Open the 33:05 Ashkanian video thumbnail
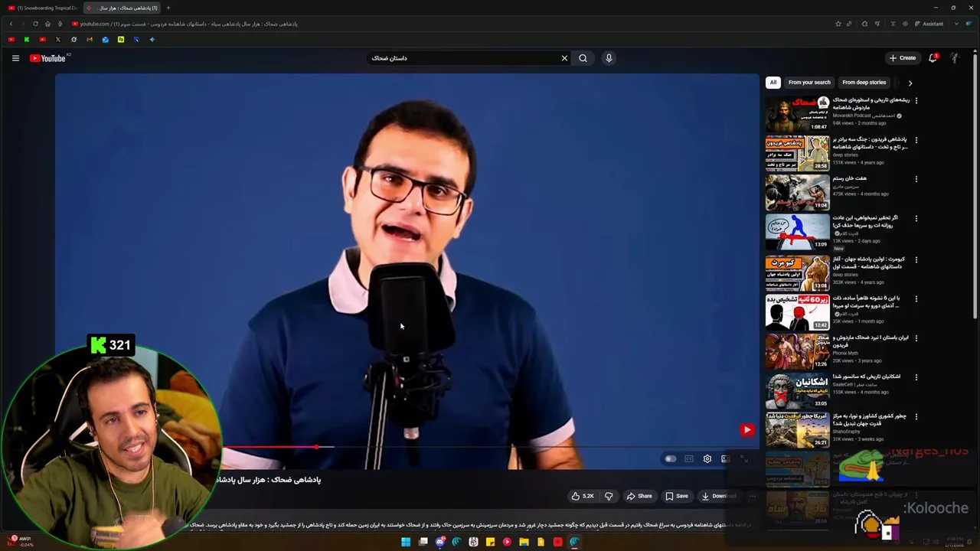Viewport: 980px width, 551px height. point(797,390)
